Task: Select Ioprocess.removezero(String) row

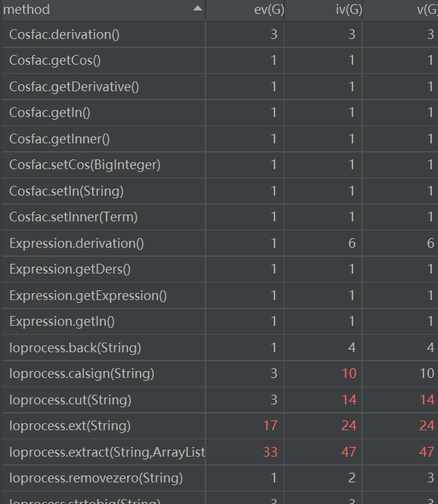Action: point(95,478)
